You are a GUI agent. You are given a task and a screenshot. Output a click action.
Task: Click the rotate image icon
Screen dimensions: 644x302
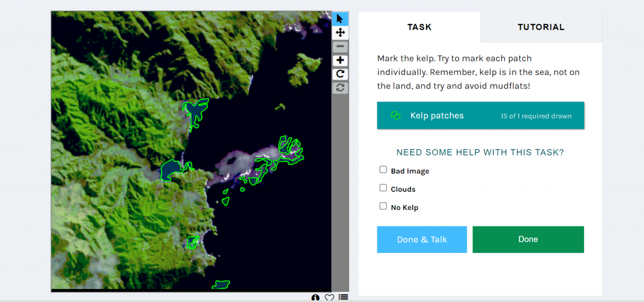coord(340,74)
